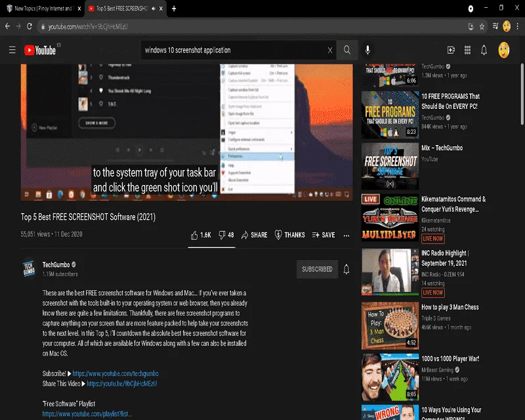Open the techgumbo subscribe link
The image size is (525, 420).
[x=115, y=373]
